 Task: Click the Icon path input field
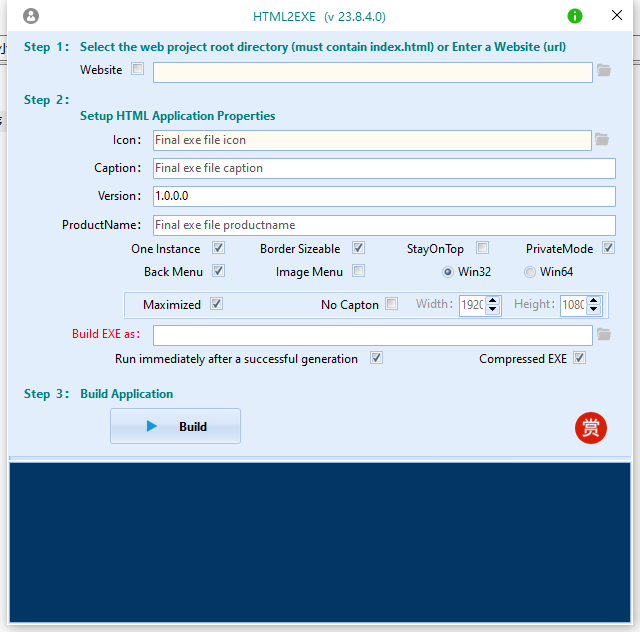click(372, 140)
